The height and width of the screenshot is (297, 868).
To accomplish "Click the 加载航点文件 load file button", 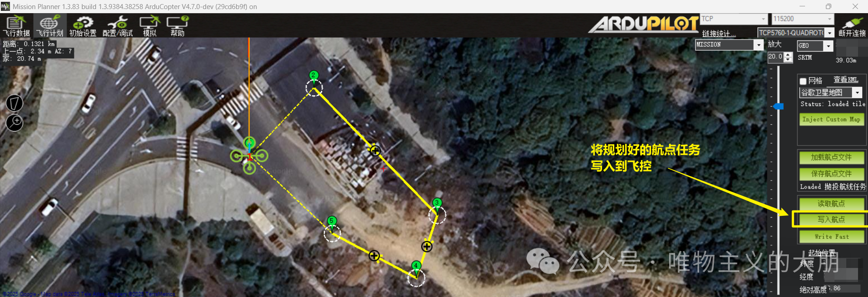I will 831,157.
